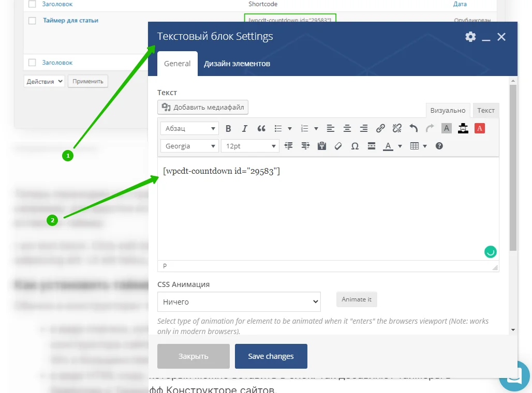
Task: Insert a hyperlink with link icon
Action: coord(380,129)
